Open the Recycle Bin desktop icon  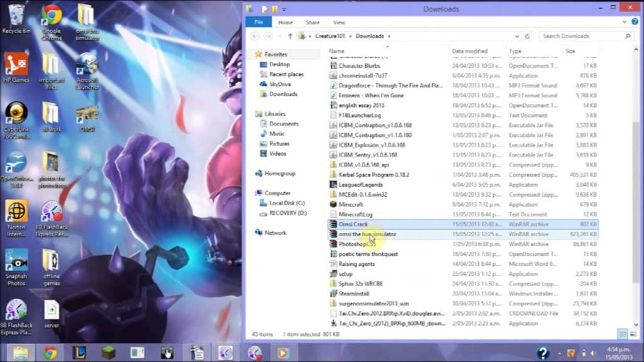pyautogui.click(x=16, y=18)
